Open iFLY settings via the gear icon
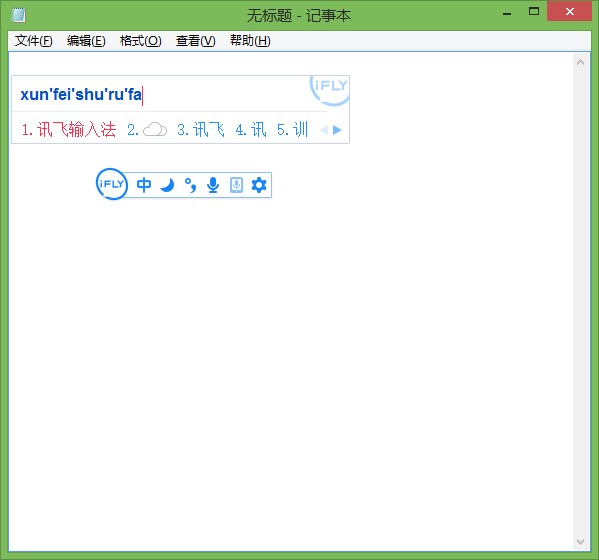Viewport: 599px width, 560px height. pos(259,185)
